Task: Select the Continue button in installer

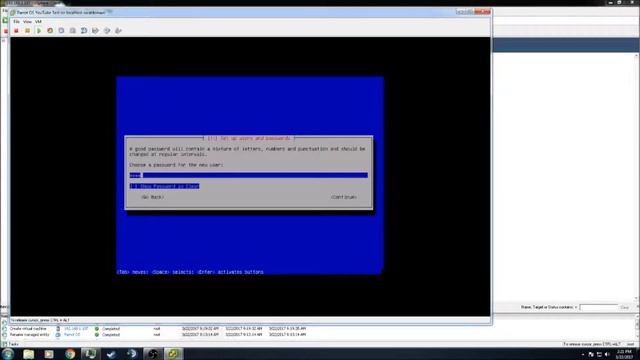Action: point(344,197)
